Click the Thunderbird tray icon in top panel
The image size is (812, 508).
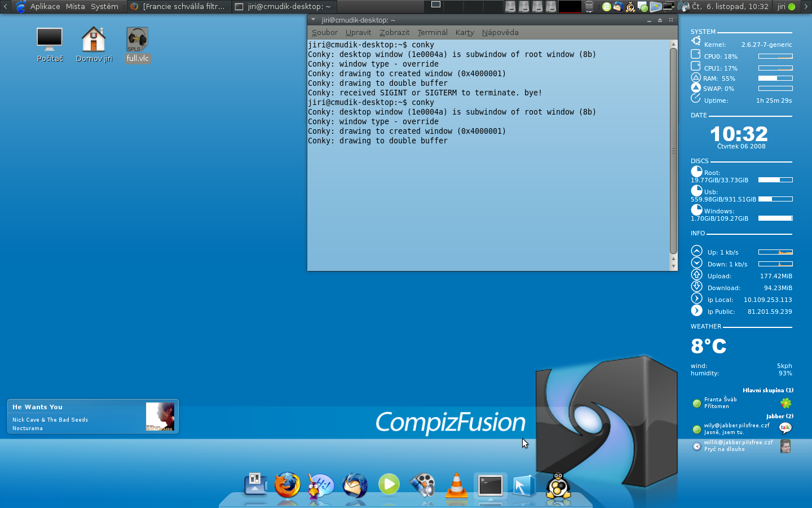(x=619, y=7)
